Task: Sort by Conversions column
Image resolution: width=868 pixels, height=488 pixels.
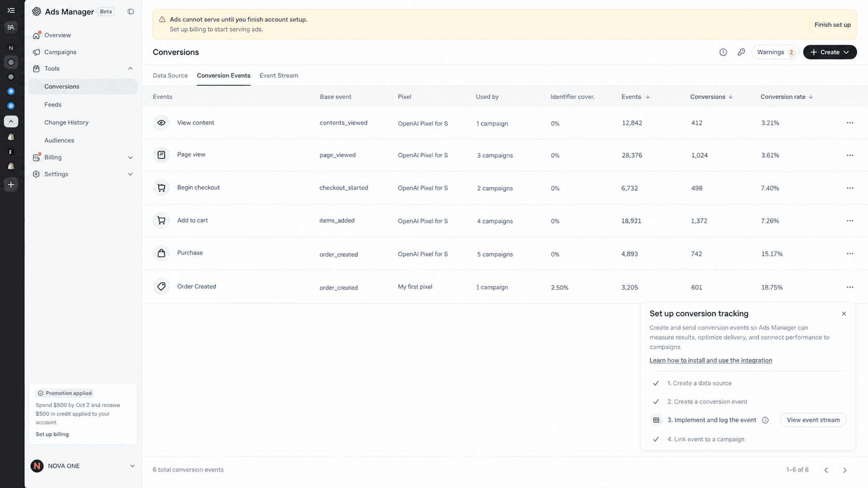Action: (x=711, y=97)
